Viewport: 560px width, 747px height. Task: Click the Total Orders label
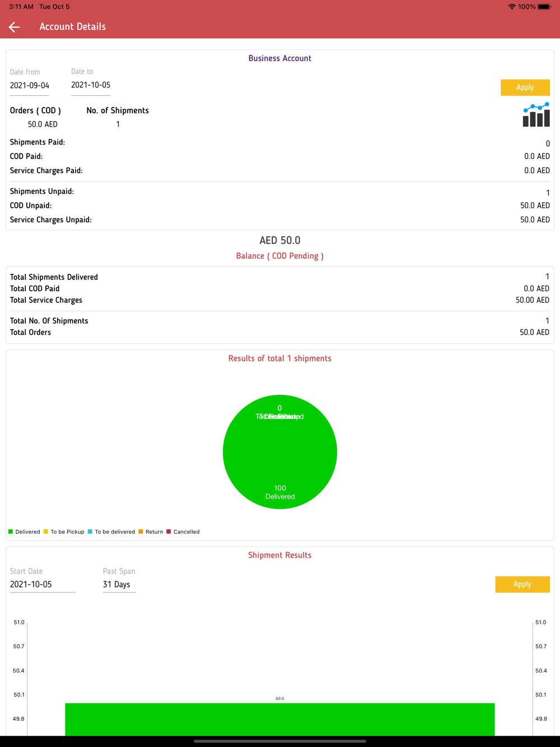pos(30,332)
